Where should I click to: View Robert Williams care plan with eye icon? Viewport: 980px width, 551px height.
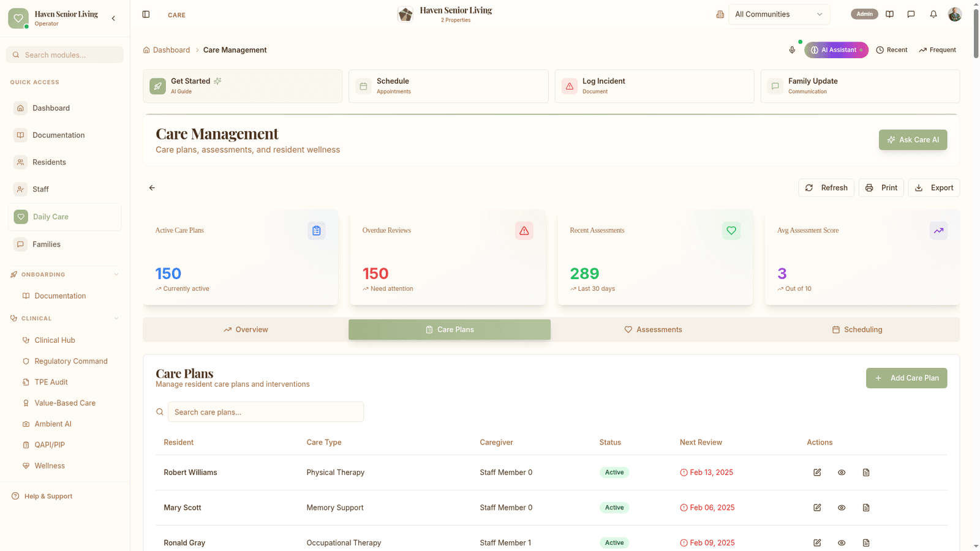coord(842,473)
